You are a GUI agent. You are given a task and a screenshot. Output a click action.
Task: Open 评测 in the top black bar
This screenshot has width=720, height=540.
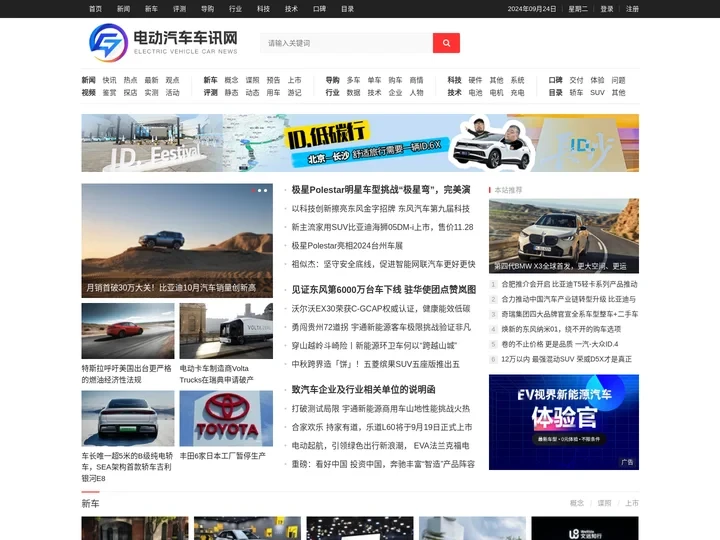pyautogui.click(x=180, y=9)
